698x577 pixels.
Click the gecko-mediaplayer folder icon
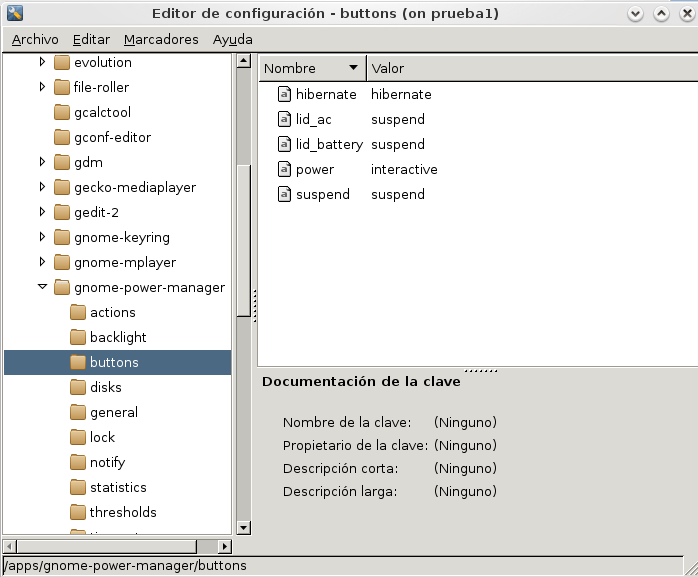[62, 187]
